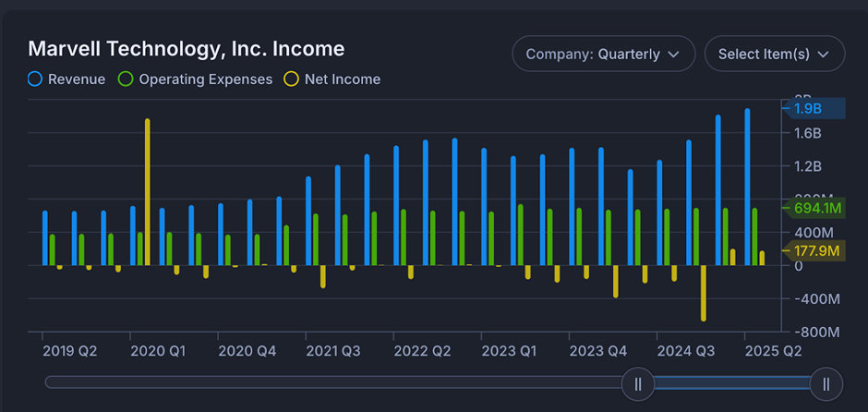Click the 1.6B y-axis label

click(806, 133)
